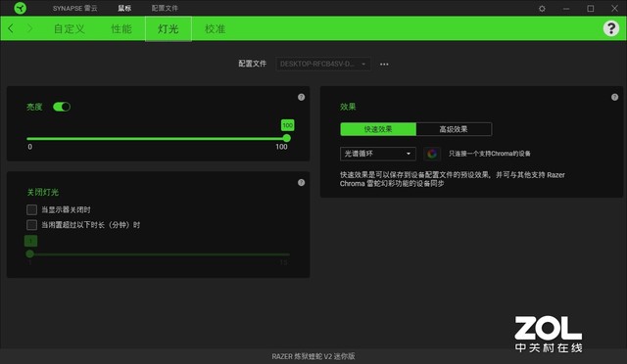Go forward with the right arrow
627x364 pixels.
coord(30,28)
